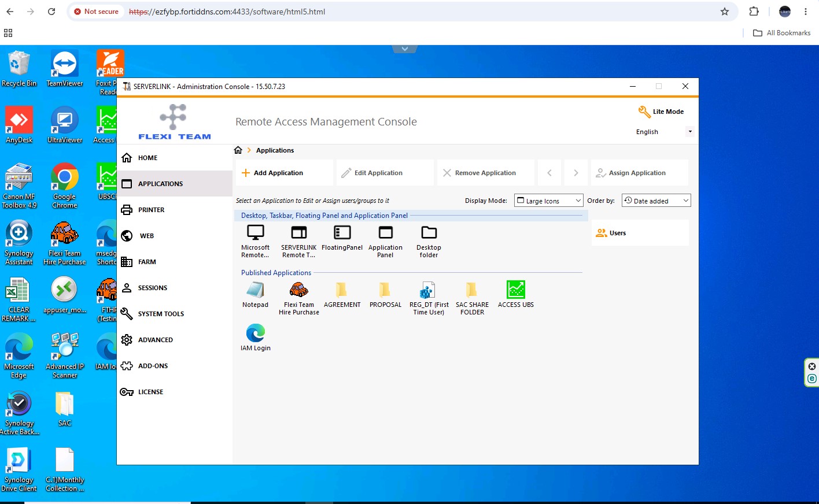Click the Add Application button
Screen dimensions: 819x504
click(x=285, y=173)
